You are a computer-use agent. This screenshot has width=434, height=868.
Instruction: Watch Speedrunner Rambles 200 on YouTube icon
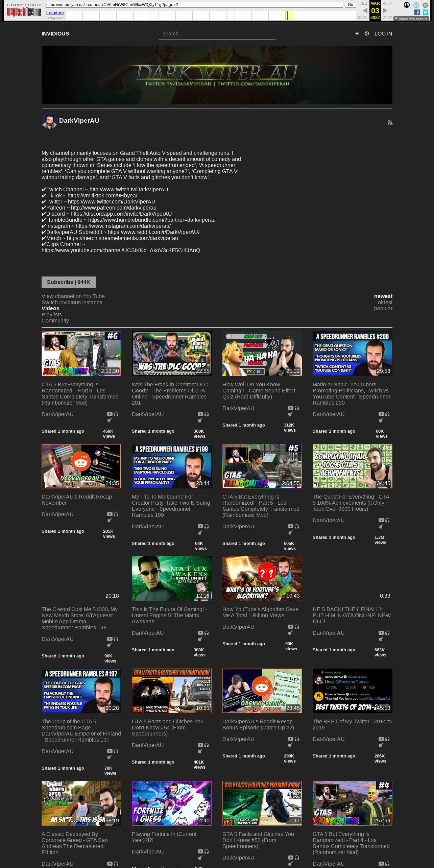coord(381,414)
